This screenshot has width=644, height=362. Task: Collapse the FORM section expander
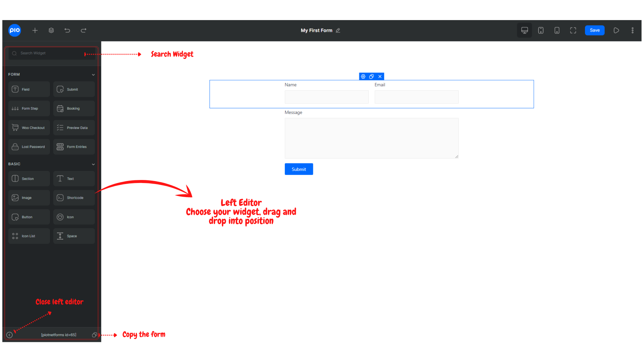coord(93,74)
